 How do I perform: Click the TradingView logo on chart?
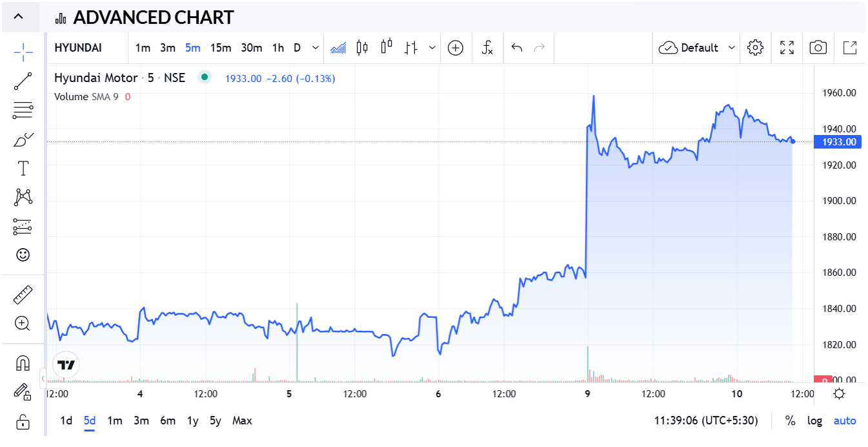[66, 365]
